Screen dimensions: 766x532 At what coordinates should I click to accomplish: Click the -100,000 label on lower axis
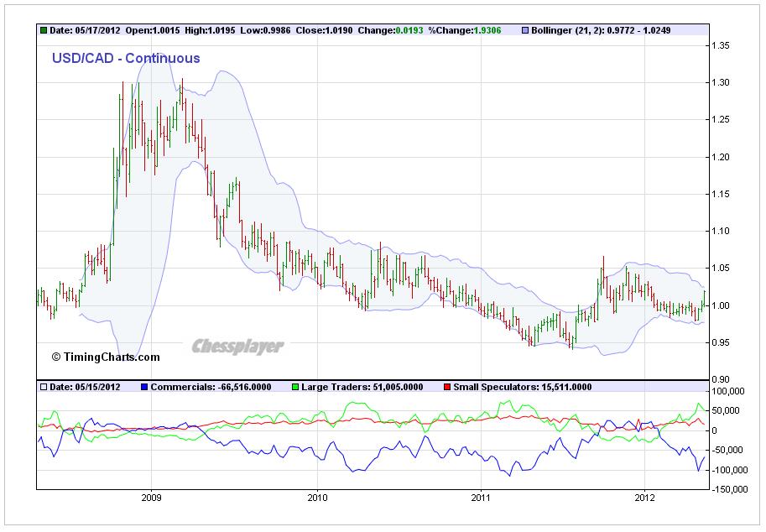(726, 470)
